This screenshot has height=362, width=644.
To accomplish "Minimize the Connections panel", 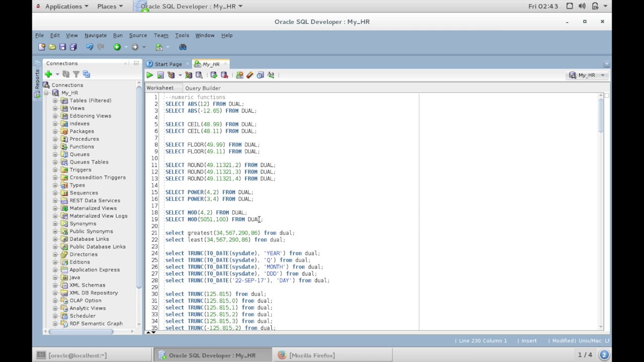I will (136, 63).
